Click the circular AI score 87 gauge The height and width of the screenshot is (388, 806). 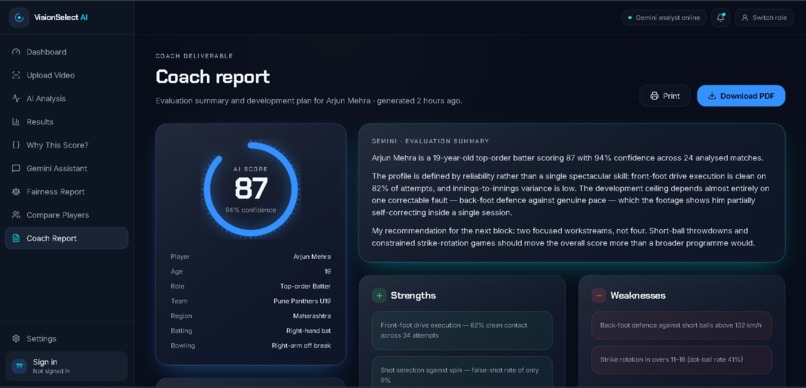click(x=250, y=189)
